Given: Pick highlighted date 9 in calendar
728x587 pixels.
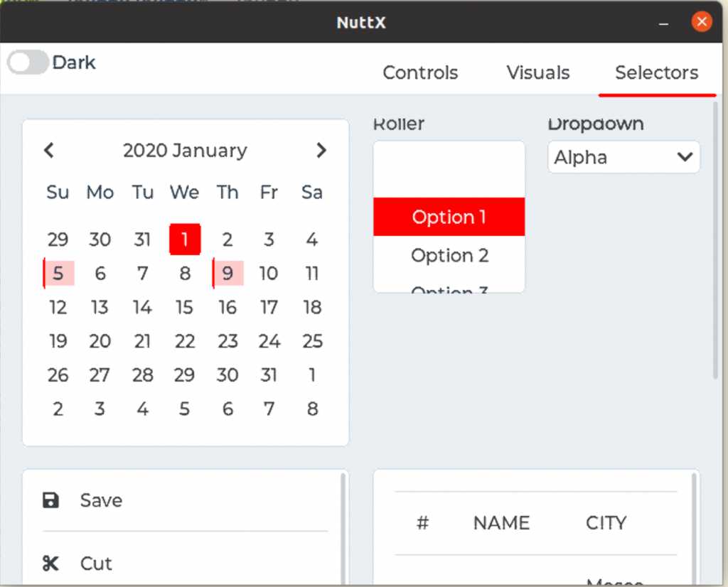Looking at the screenshot, I should tap(227, 274).
